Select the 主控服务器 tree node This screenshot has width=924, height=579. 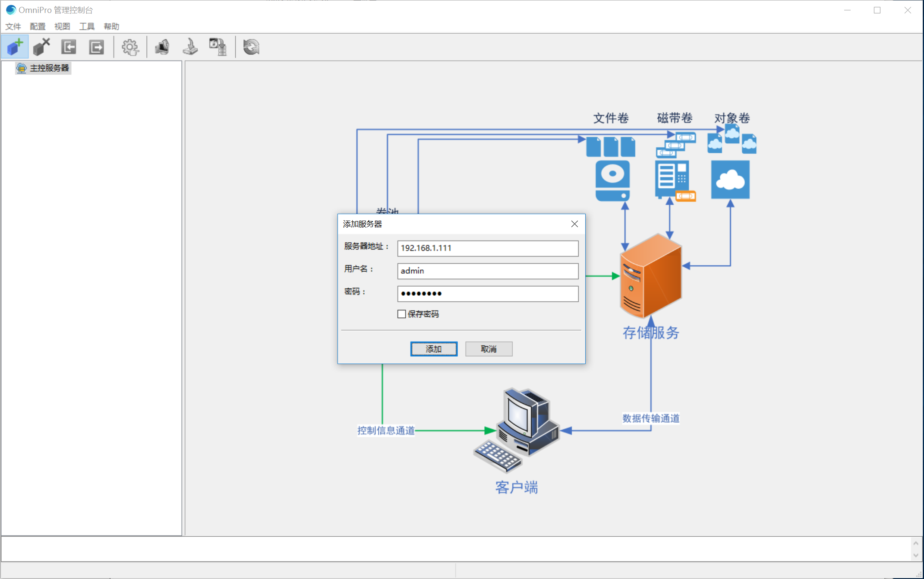[49, 68]
